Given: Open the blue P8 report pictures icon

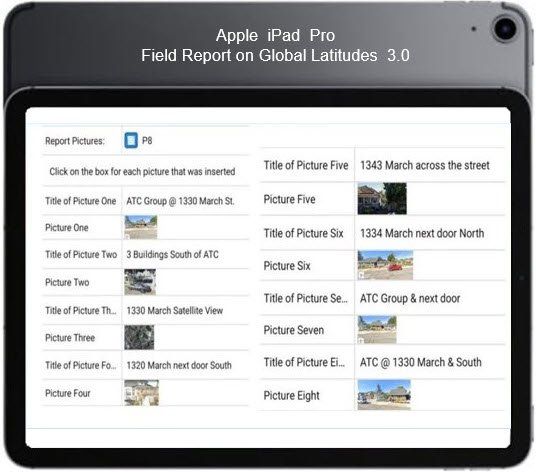Looking at the screenshot, I should pyautogui.click(x=131, y=140).
